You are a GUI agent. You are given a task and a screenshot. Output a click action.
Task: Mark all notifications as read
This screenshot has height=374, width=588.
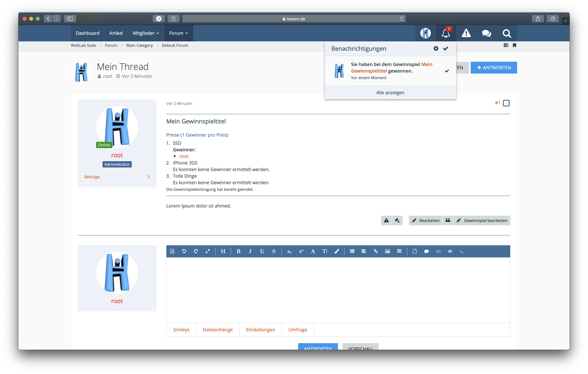coord(446,49)
